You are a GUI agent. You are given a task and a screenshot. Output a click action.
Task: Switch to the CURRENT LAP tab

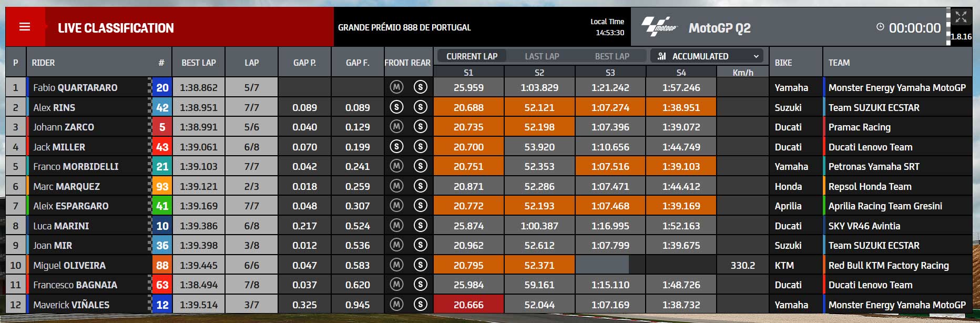tap(472, 56)
